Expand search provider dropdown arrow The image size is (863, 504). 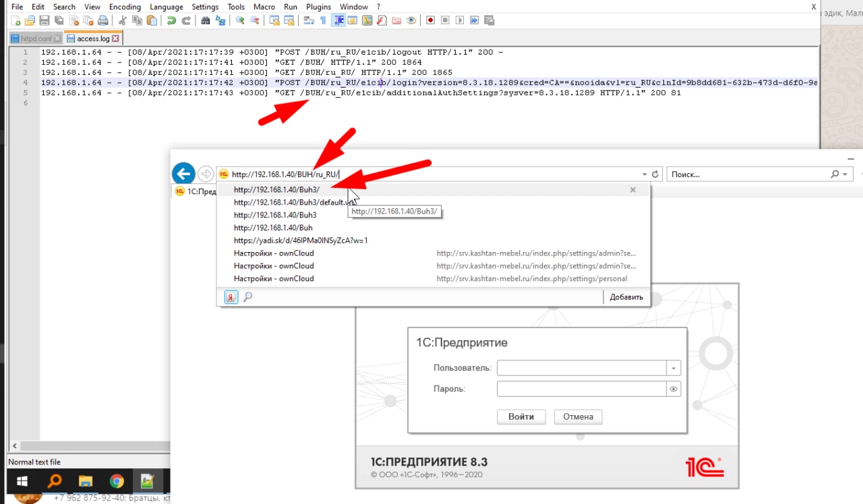(x=845, y=174)
